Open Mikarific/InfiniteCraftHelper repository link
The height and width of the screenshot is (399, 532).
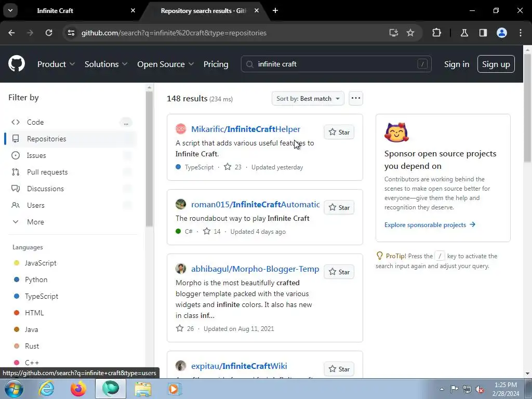click(246, 129)
